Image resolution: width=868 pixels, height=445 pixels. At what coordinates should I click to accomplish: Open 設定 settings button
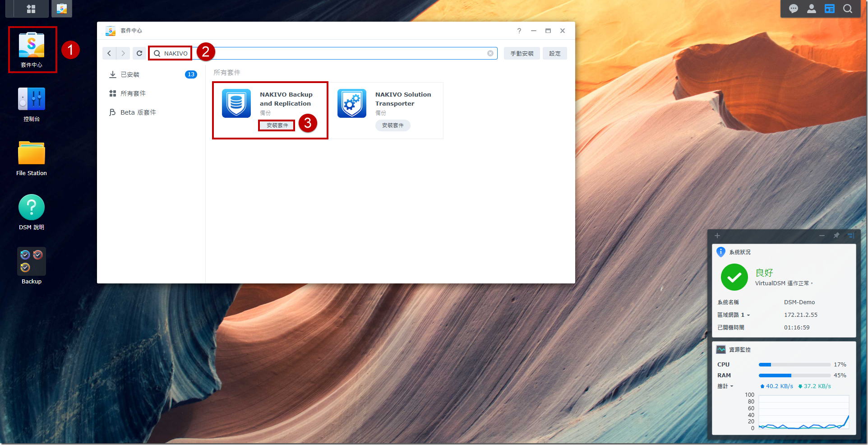(555, 53)
